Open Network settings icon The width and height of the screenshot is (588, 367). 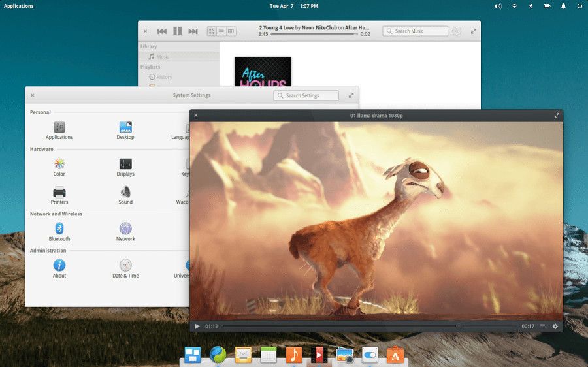pyautogui.click(x=125, y=229)
